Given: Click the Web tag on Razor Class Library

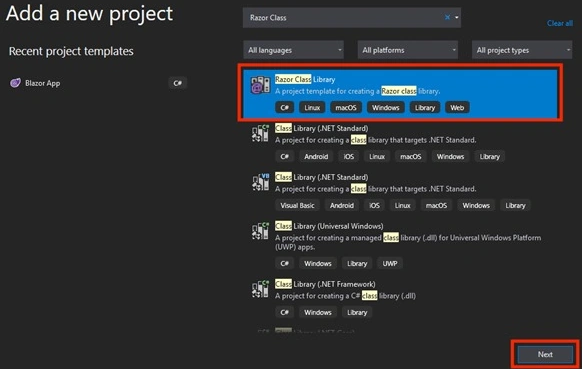Looking at the screenshot, I should [x=457, y=108].
